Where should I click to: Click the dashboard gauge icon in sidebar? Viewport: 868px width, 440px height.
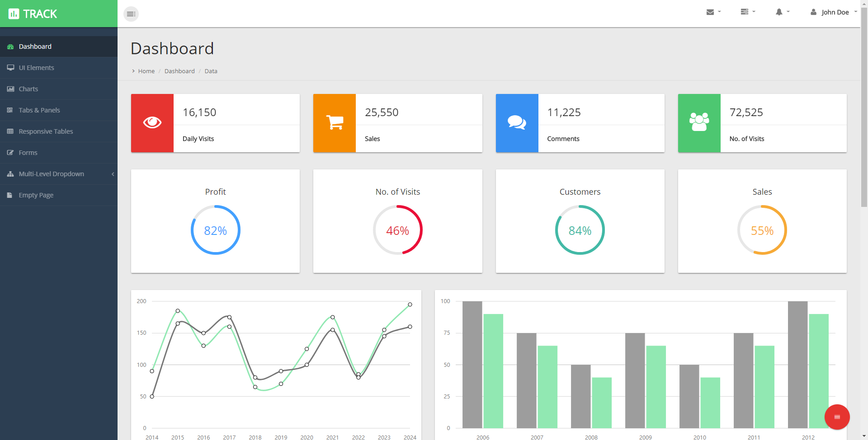coord(10,47)
